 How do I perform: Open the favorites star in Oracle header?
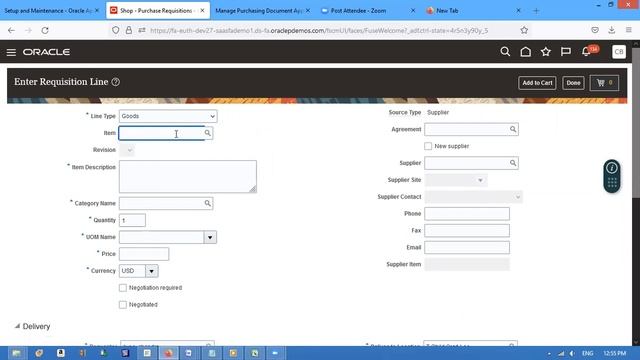coord(545,51)
